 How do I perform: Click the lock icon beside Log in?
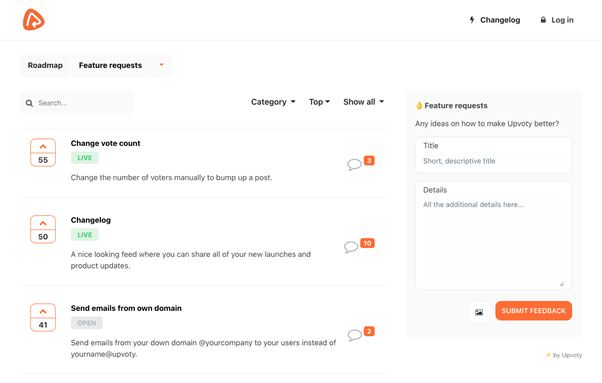[x=543, y=20]
